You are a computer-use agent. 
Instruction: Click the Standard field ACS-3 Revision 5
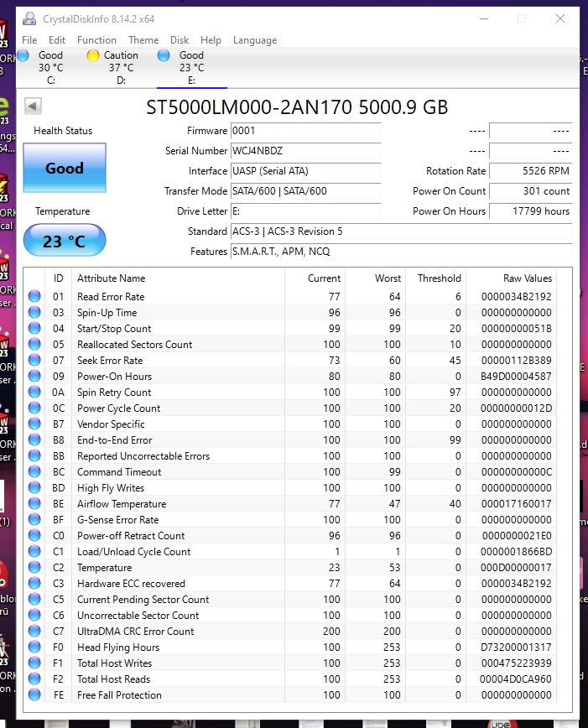[x=401, y=231]
